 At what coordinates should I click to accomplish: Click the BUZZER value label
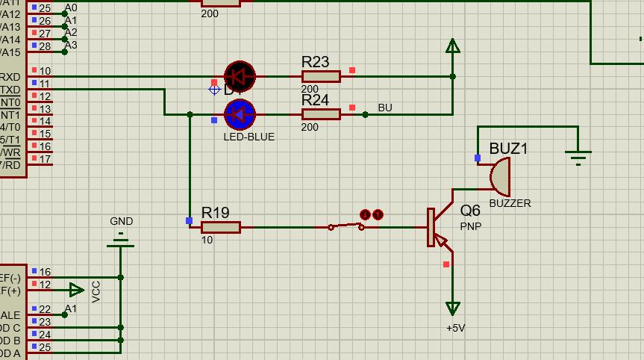(x=510, y=203)
